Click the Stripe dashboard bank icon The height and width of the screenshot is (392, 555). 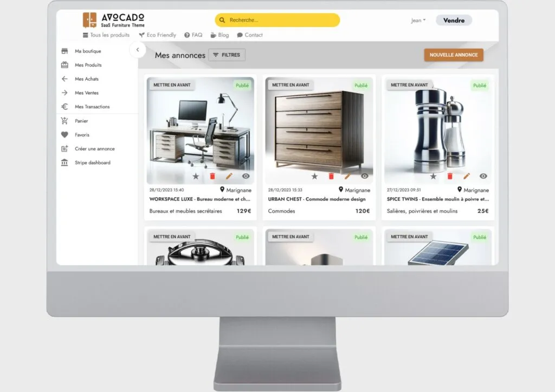pos(64,163)
